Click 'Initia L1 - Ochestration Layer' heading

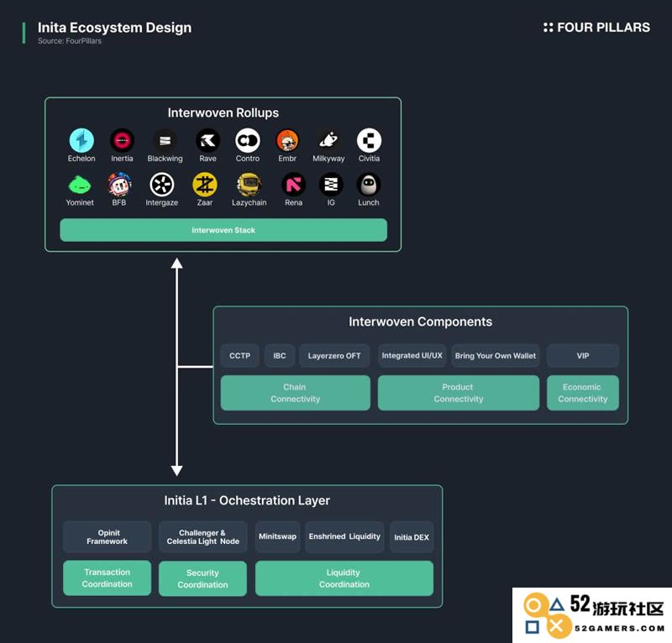pos(247,500)
